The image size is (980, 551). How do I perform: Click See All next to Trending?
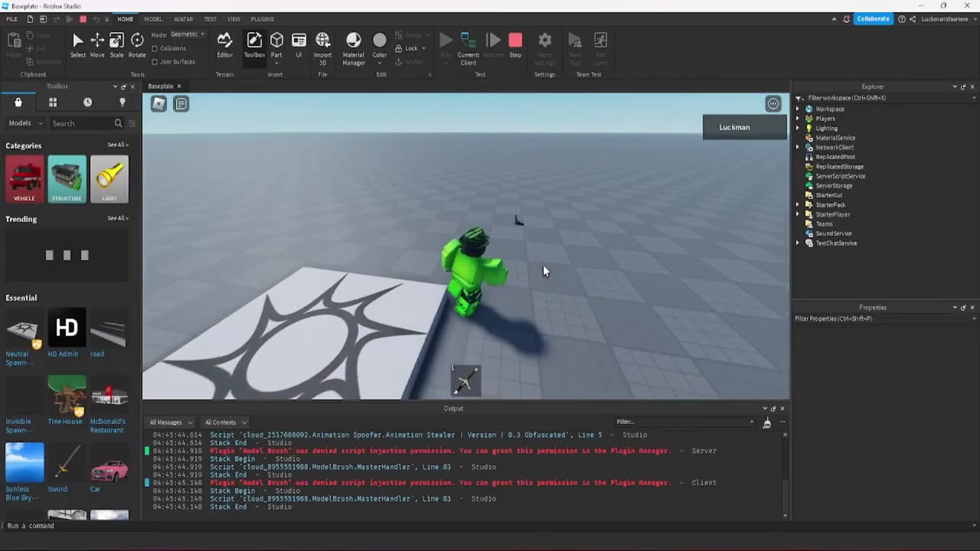click(x=117, y=218)
